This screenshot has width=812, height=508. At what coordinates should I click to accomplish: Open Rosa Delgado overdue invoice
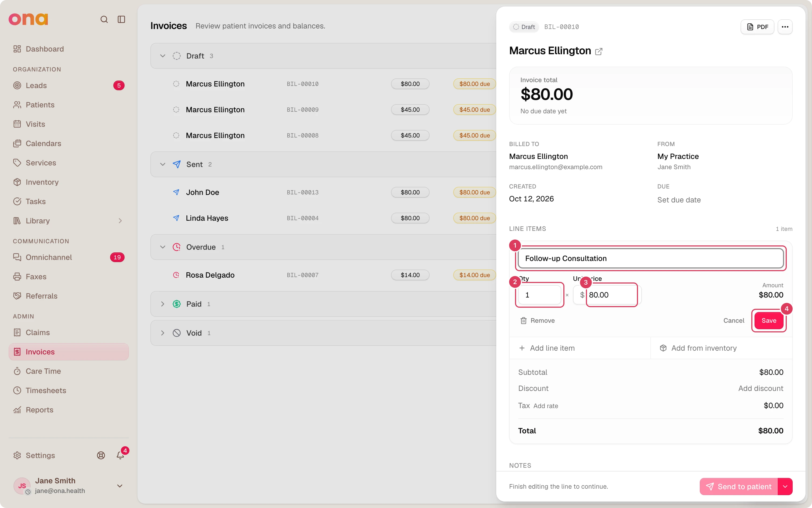(x=323, y=275)
